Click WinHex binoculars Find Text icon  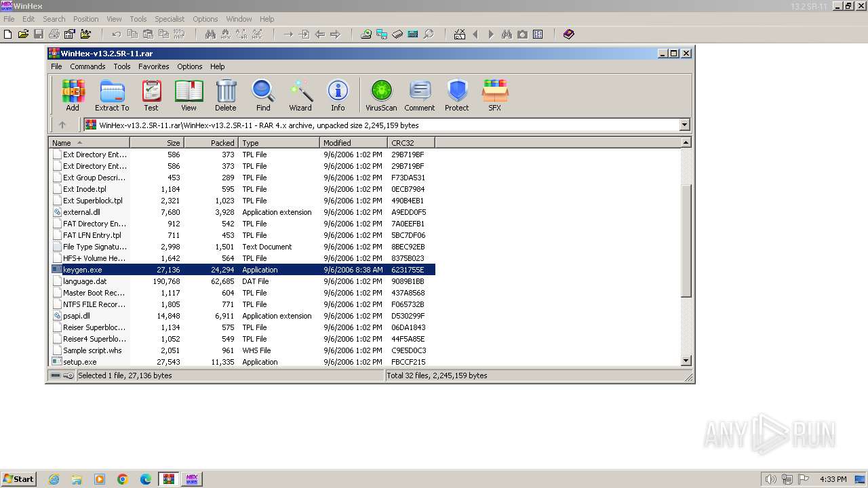click(210, 34)
